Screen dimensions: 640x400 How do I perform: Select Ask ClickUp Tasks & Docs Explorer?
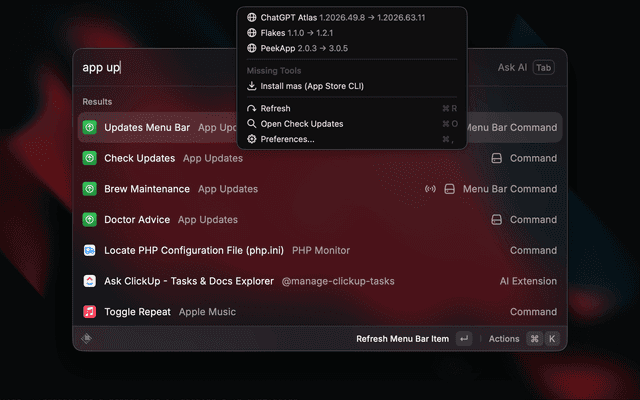(320, 281)
